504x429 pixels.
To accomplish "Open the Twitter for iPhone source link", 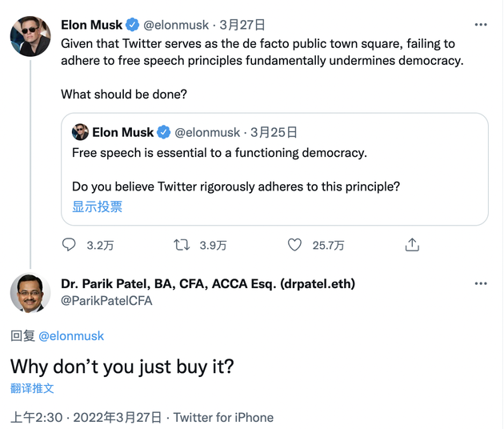I will (223, 417).
